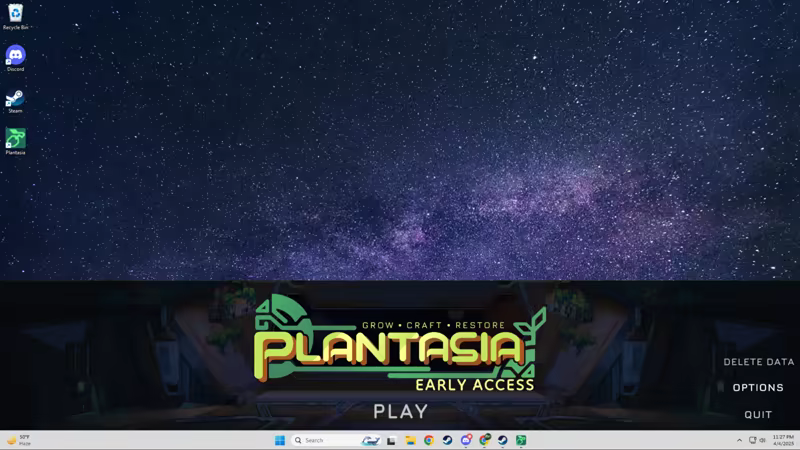Open Task View on the taskbar
This screenshot has height=450, width=800.
[x=392, y=440]
